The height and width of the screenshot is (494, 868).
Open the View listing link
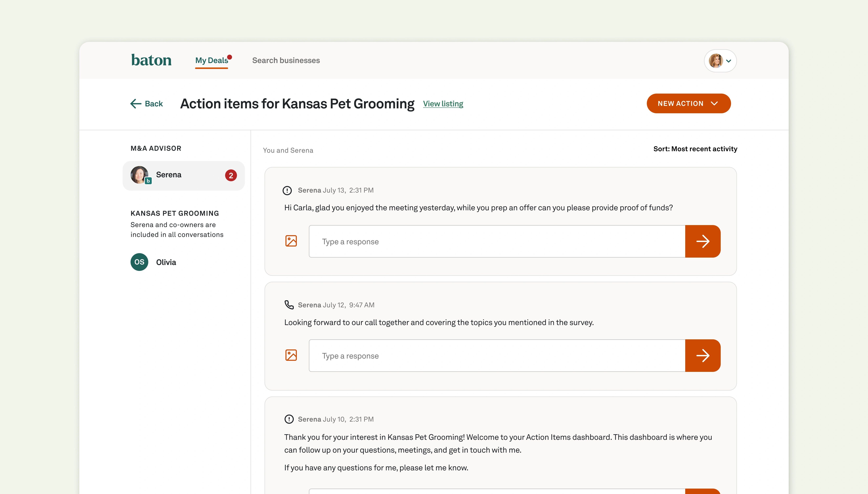coord(443,104)
